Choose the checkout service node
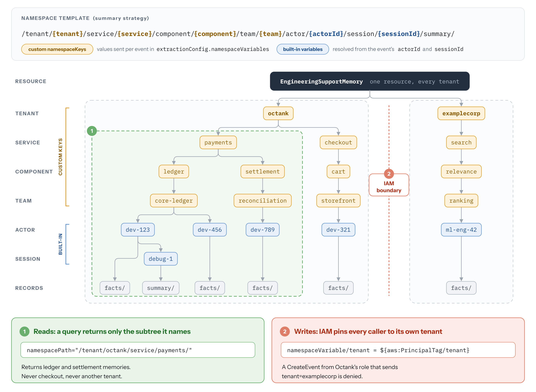 338,142
